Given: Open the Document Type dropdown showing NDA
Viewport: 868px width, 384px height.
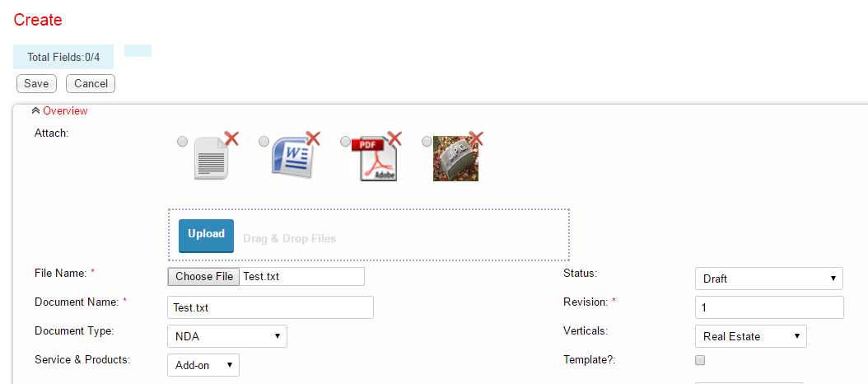Looking at the screenshot, I should click(226, 336).
